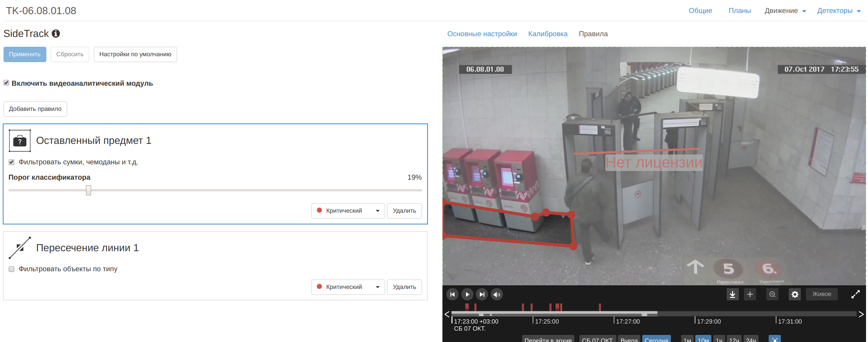Screen dimensions: 868x342
Task: Click the classifier threshold slider handle
Action: (x=88, y=190)
